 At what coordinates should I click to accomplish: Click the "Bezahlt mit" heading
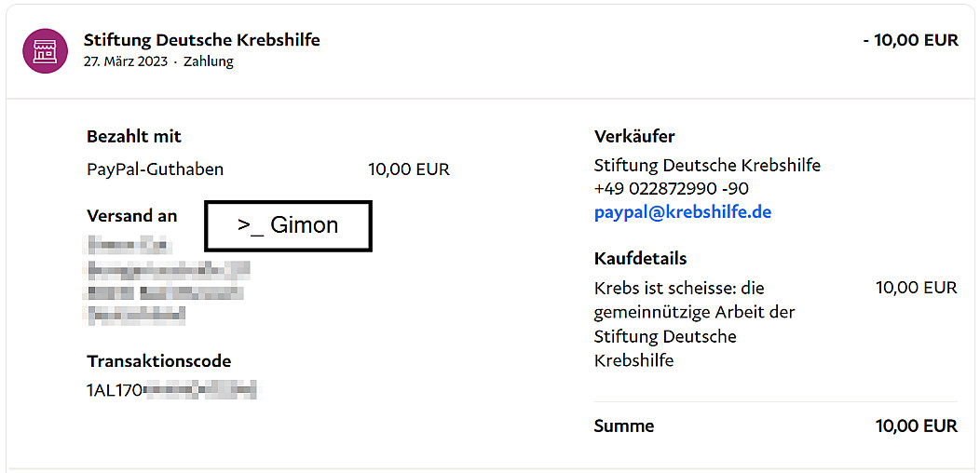pyautogui.click(x=134, y=136)
